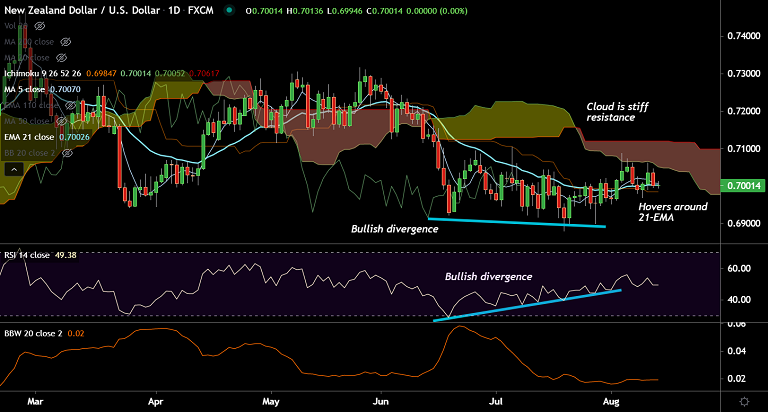Show the hidden EMA 110 close line
Image resolution: width=768 pixels, height=412 pixels.
pyautogui.click(x=71, y=105)
